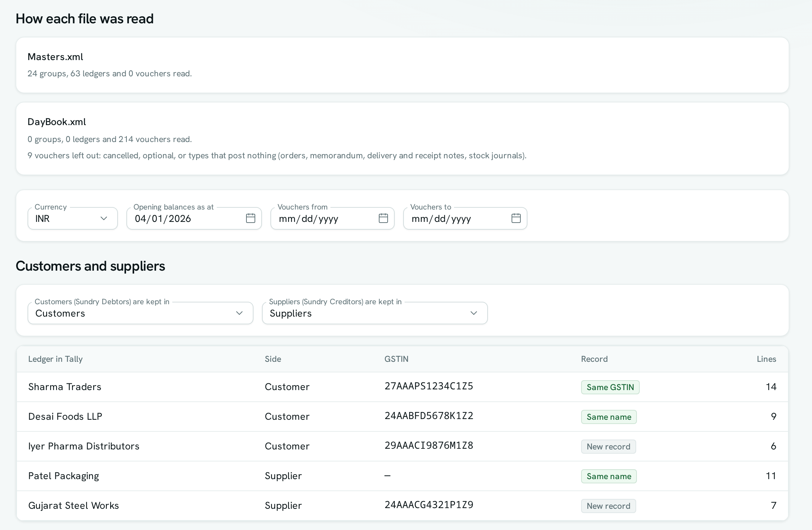812x530 pixels.
Task: Click the Ledger in Tally column header
Action: (55, 359)
